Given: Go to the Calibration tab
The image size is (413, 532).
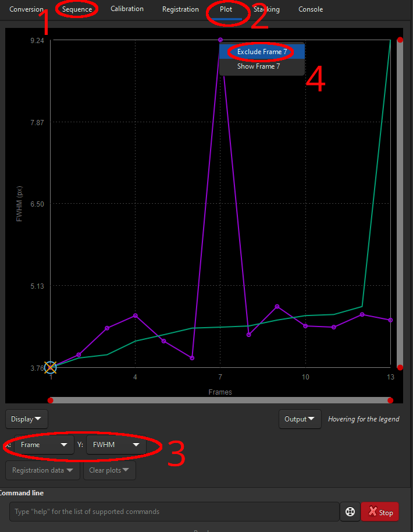Looking at the screenshot, I should point(127,9).
